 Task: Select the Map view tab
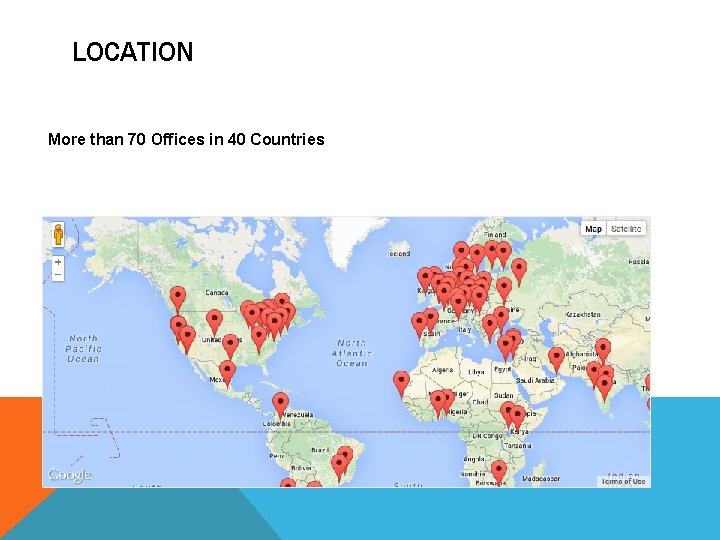click(593, 229)
